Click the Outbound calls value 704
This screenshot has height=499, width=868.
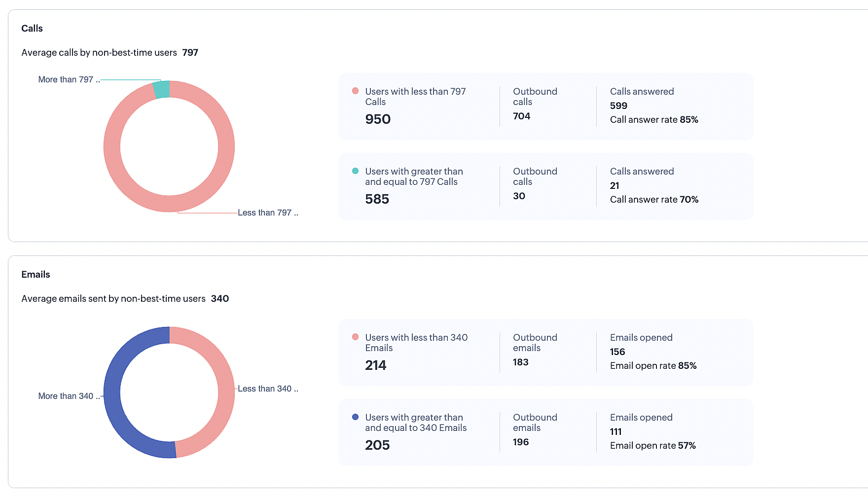[521, 116]
